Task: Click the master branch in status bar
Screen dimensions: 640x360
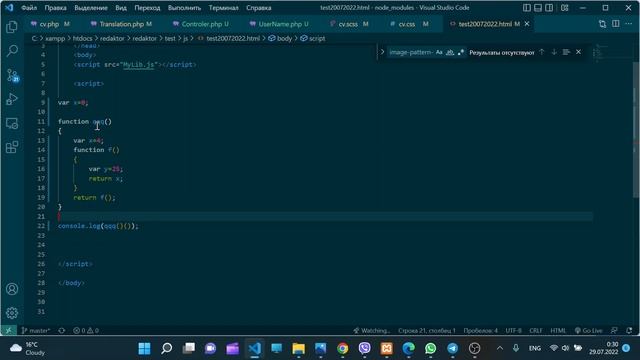Action: click(x=36, y=330)
